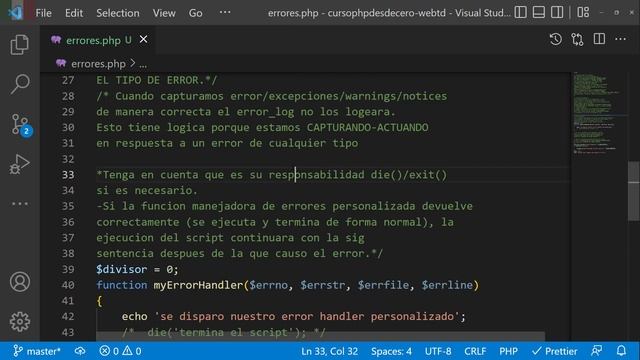Toggle the secondary side bar layout icon
640x360 pixels.
(557, 12)
